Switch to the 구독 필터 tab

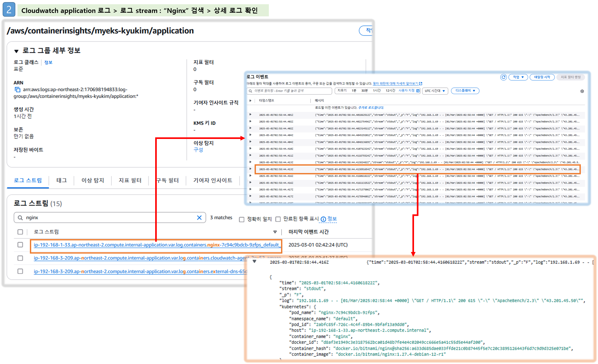(x=167, y=180)
